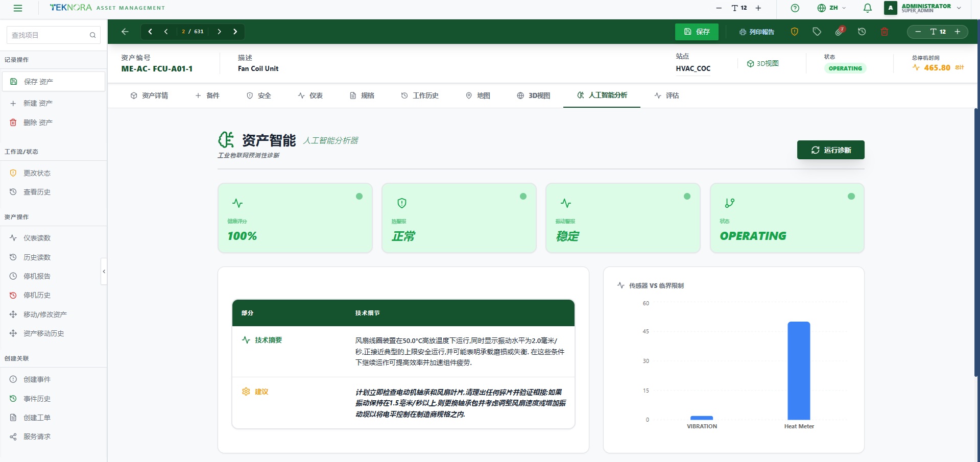
Task: Increase font size in green toolbar
Action: [958, 32]
